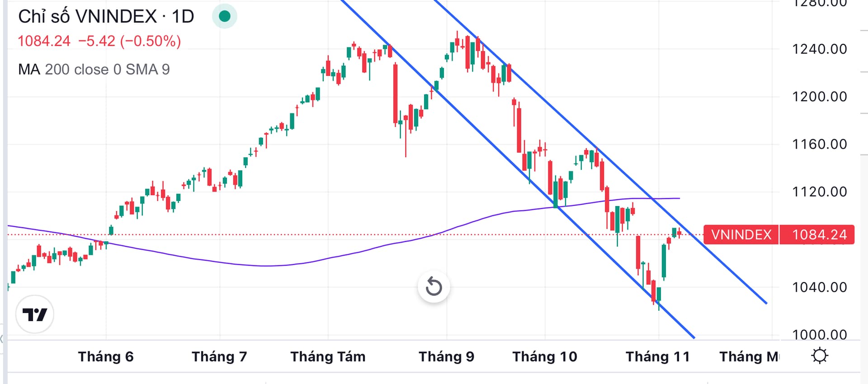Reset chart view with circular arrow button

[x=434, y=286]
